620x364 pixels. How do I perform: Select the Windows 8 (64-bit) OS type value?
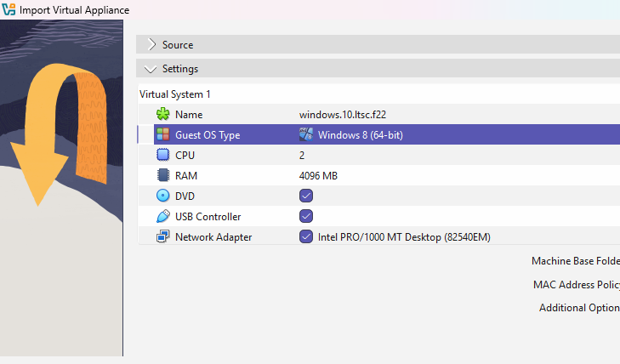point(360,135)
